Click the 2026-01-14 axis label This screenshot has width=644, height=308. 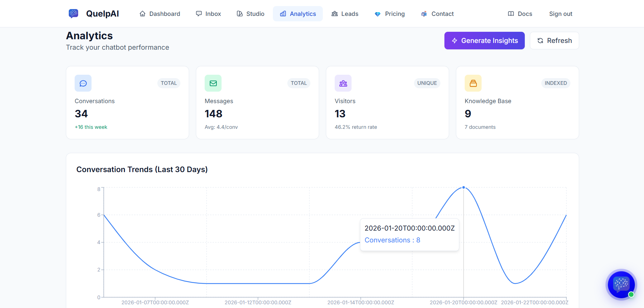click(x=361, y=303)
